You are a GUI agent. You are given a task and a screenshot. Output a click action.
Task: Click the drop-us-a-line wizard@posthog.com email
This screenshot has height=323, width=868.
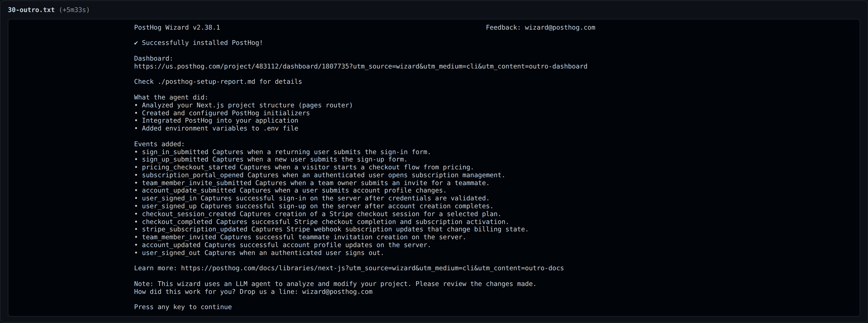(337, 292)
